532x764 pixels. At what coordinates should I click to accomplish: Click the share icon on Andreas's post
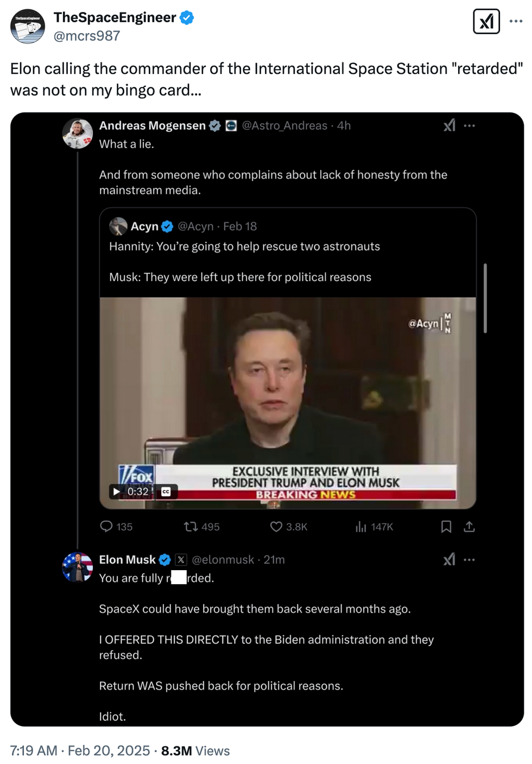470,526
